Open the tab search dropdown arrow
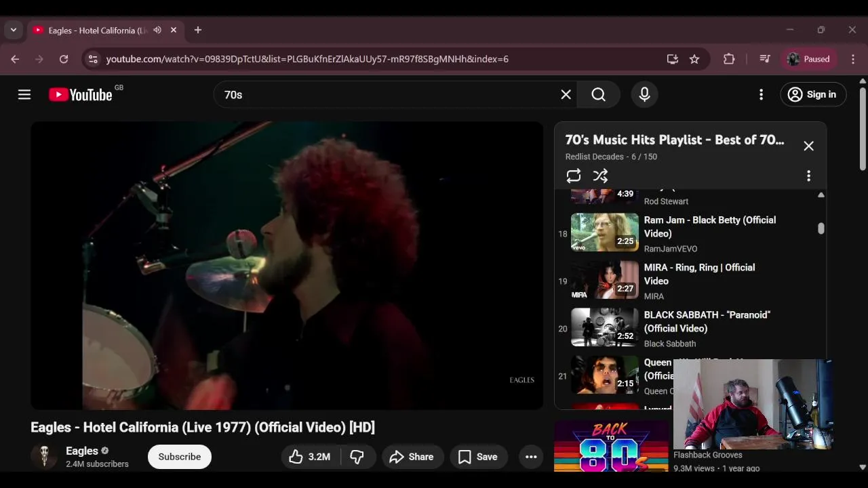This screenshot has height=488, width=868. pyautogui.click(x=14, y=30)
